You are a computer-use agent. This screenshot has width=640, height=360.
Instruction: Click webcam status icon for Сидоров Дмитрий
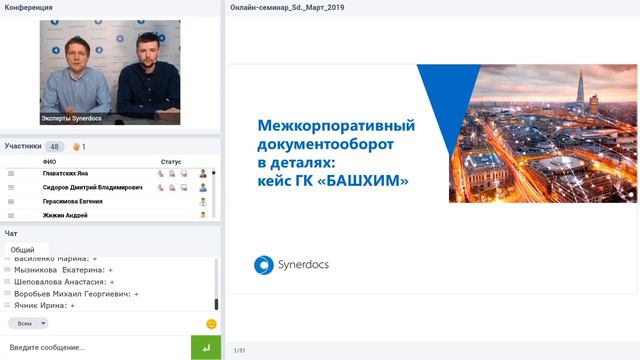coord(172,187)
